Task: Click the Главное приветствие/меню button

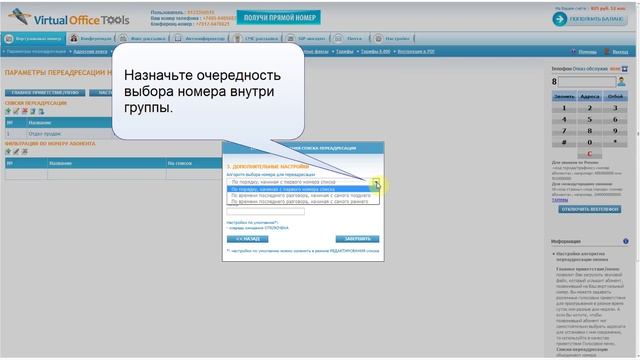Action: pyautogui.click(x=45, y=93)
